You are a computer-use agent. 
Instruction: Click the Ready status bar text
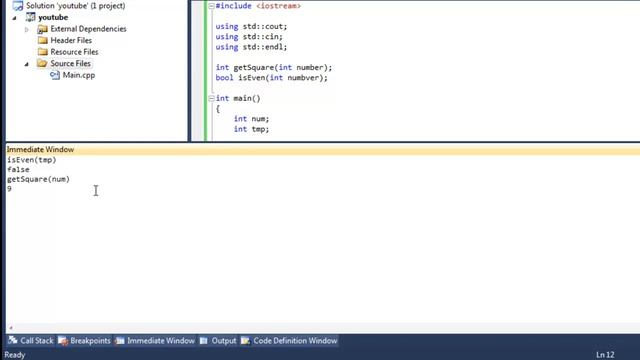coord(15,355)
